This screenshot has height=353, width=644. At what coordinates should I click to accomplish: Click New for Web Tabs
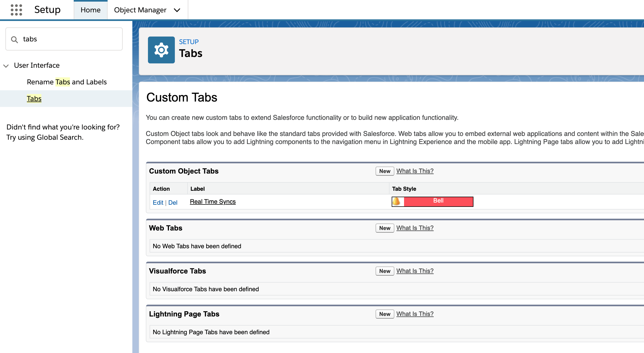(385, 228)
